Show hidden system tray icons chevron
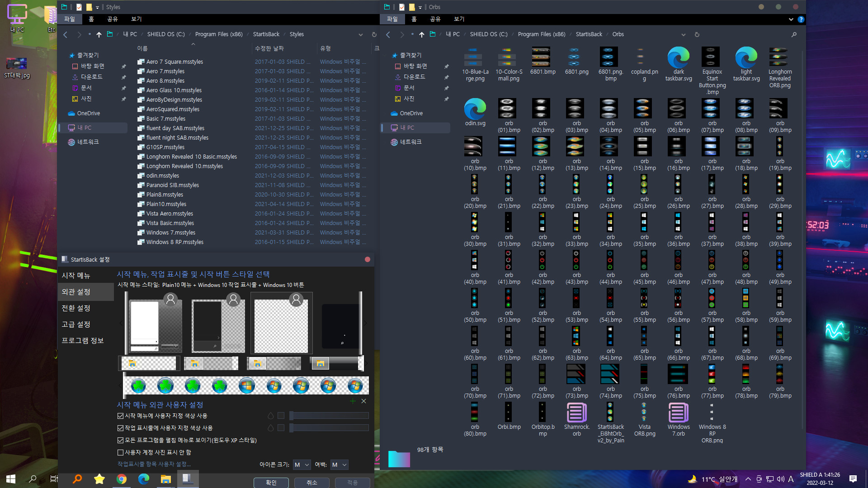The image size is (868, 488). [x=748, y=479]
